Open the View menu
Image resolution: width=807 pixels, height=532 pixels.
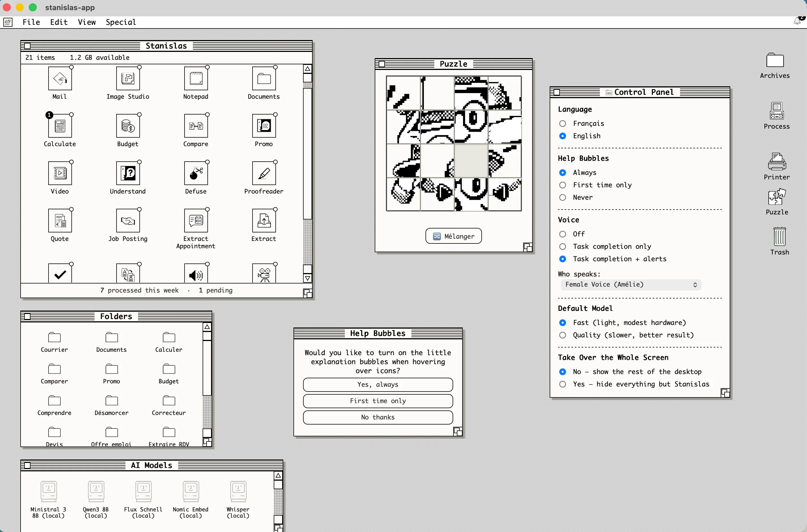pyautogui.click(x=87, y=22)
